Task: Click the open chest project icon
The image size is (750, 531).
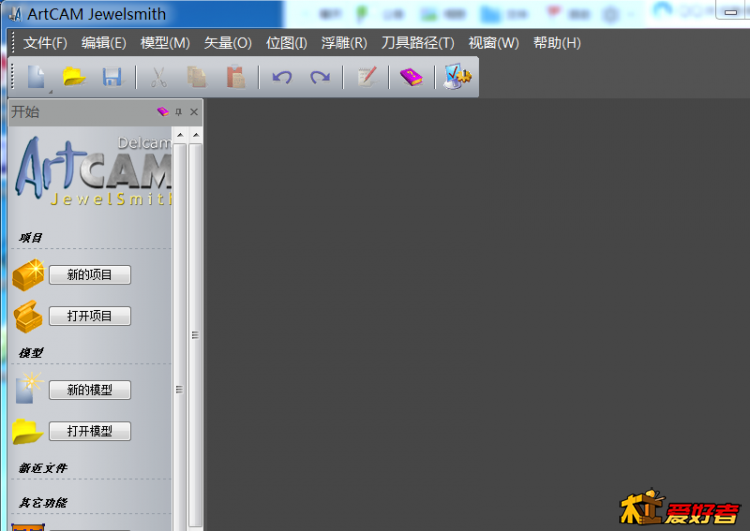Action: [28, 316]
